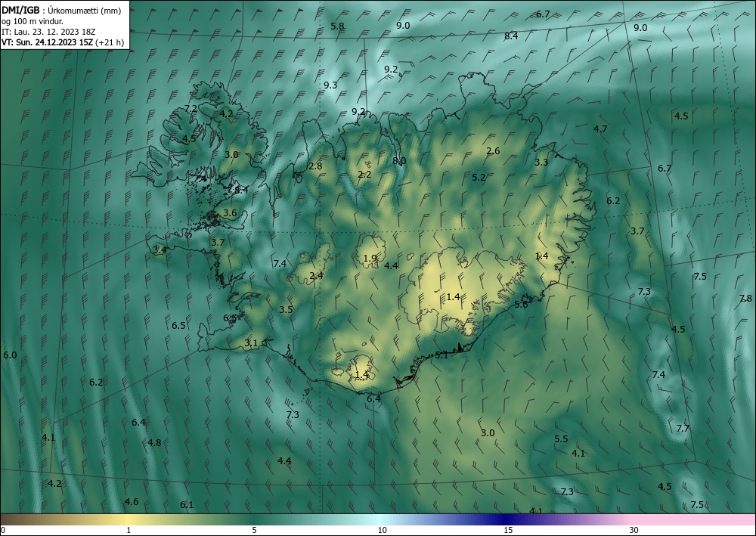Click the 9.3 value label
The height and width of the screenshot is (536, 756).
click(330, 85)
